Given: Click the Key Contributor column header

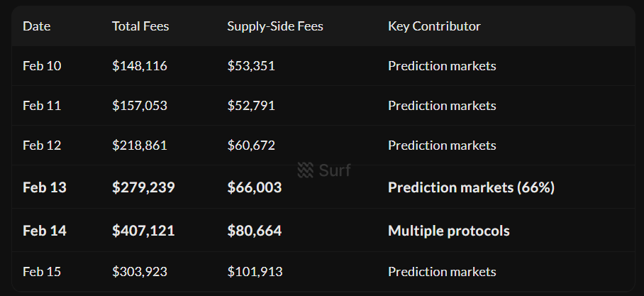Looking at the screenshot, I should pos(434,26).
